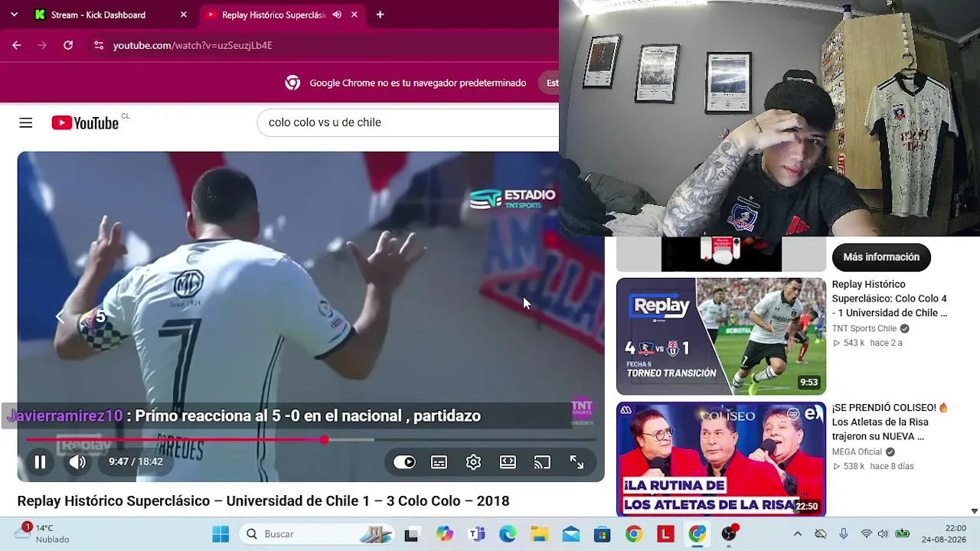Launch Copilot from the taskbar

click(x=444, y=534)
